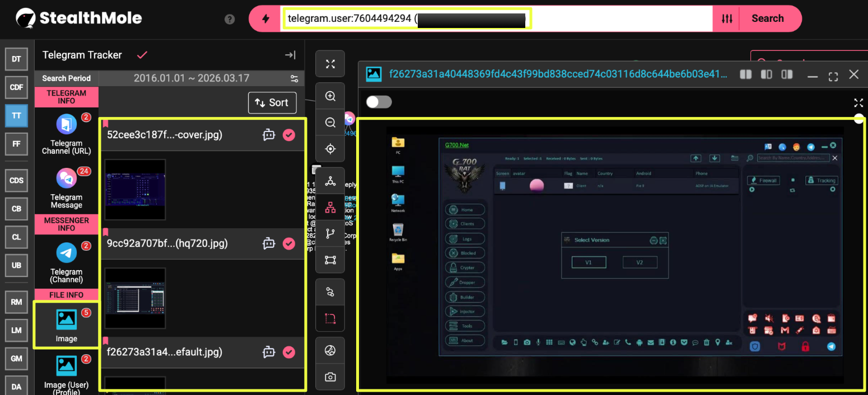This screenshot has width=868, height=395.
Task: Switch to the DT module tab
Action: [x=16, y=59]
